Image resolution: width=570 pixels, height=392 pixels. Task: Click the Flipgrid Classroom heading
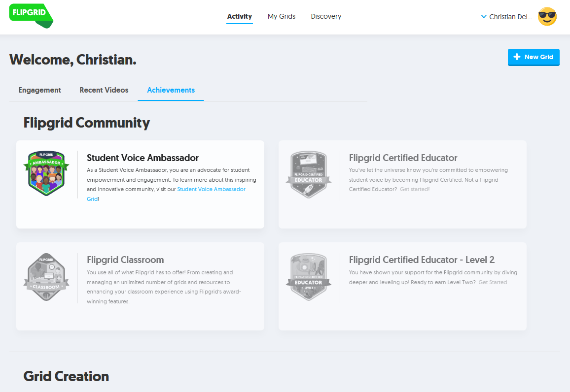[x=125, y=260]
